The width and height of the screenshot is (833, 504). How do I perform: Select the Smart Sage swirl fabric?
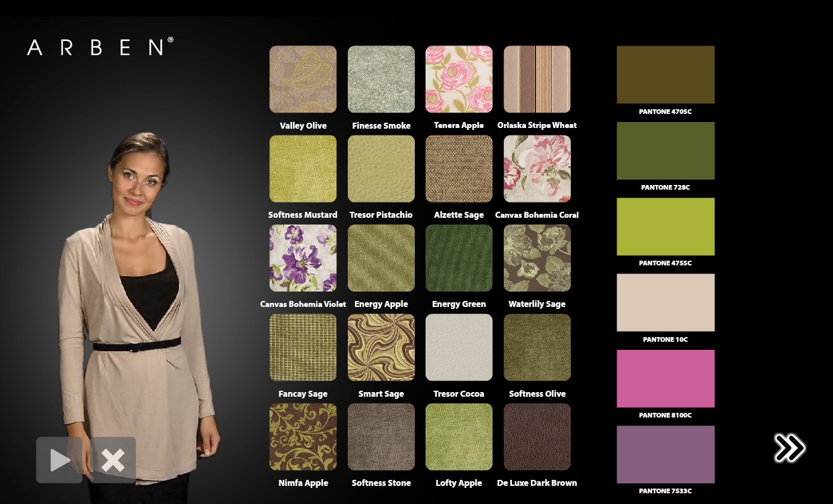tap(381, 347)
